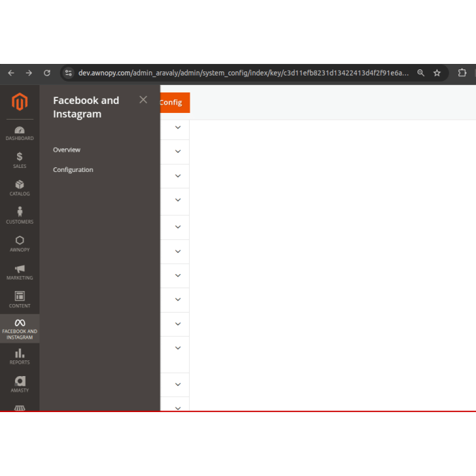Open the Overview submenu link
This screenshot has height=476, width=476.
coord(67,150)
